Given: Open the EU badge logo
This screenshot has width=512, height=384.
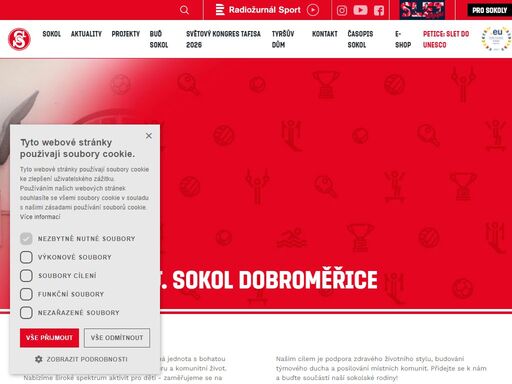Looking at the screenshot, I should click(496, 39).
